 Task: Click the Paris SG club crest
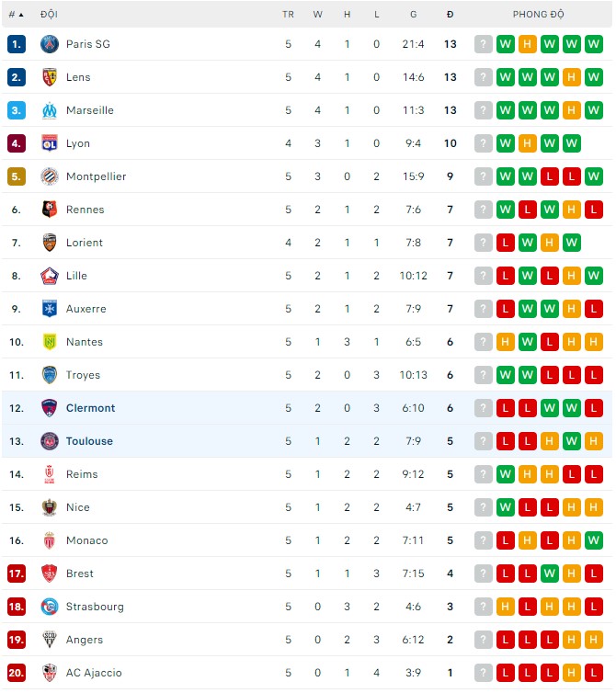point(50,44)
